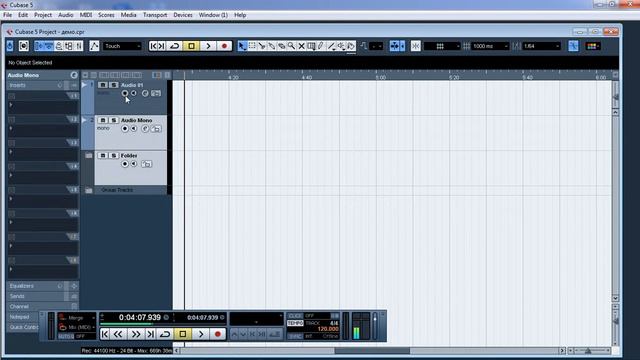
Task: Select the Glue tool
Action: 272,46
